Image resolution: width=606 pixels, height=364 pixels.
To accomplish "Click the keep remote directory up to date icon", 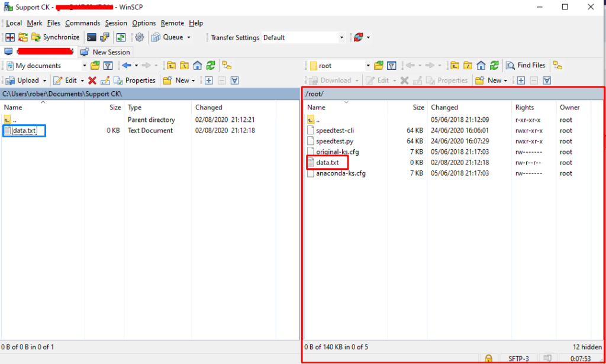I will coord(121,37).
